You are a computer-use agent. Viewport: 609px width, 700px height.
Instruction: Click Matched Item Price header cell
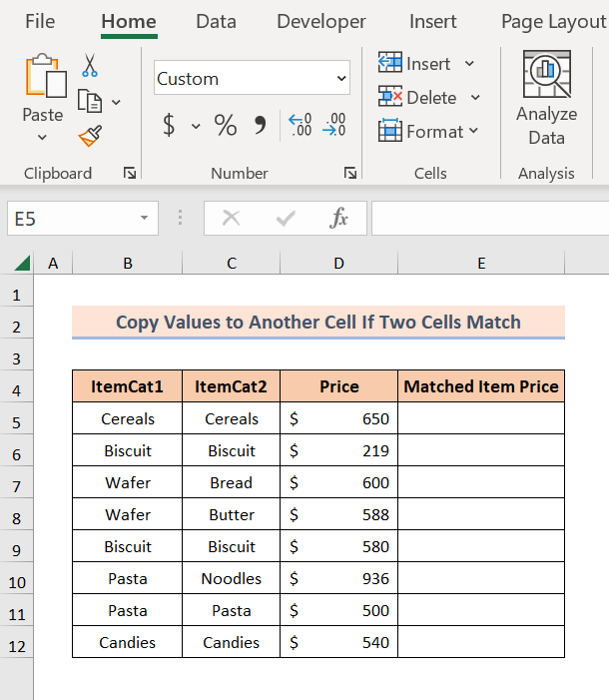point(481,386)
